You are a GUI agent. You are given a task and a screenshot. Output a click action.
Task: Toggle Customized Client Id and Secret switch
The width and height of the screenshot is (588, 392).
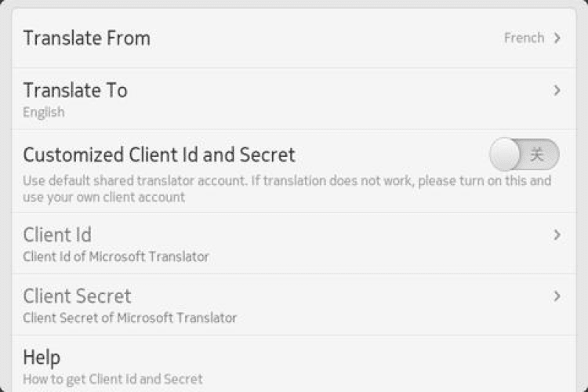[524, 154]
